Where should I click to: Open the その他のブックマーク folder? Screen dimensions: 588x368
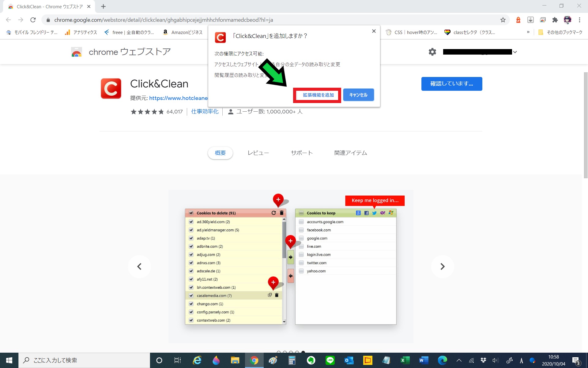(560, 32)
